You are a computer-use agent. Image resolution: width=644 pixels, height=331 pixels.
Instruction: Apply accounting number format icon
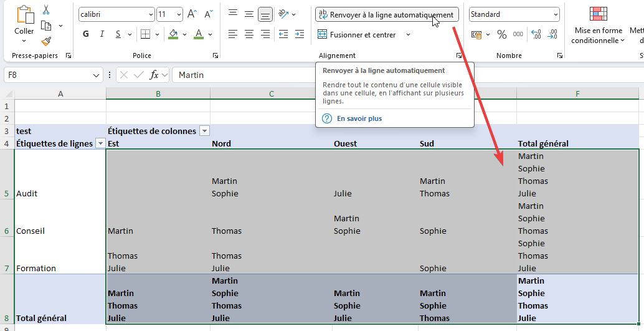coord(476,34)
